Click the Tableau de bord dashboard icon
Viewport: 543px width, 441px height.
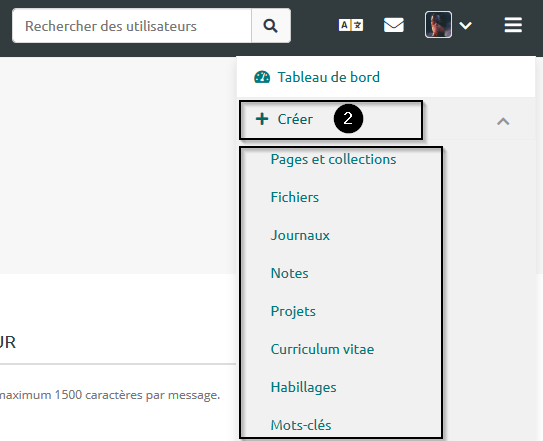[262, 77]
